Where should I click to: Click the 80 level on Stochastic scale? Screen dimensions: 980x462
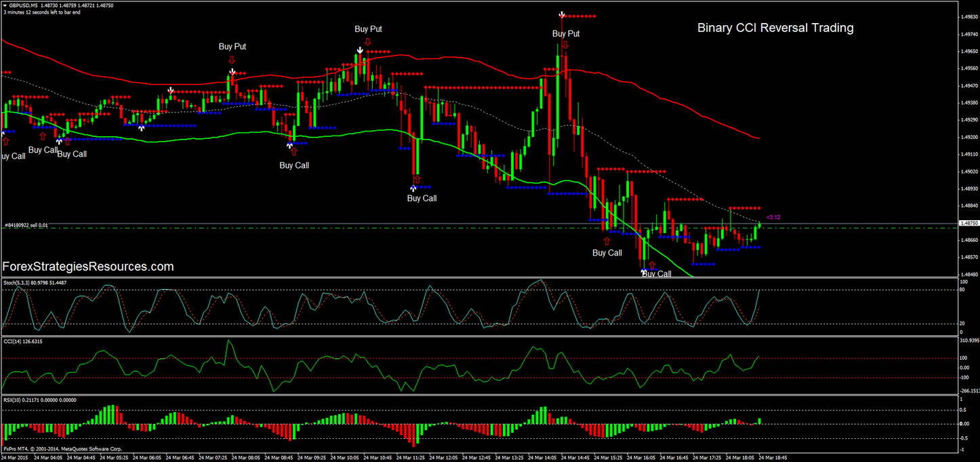click(962, 290)
